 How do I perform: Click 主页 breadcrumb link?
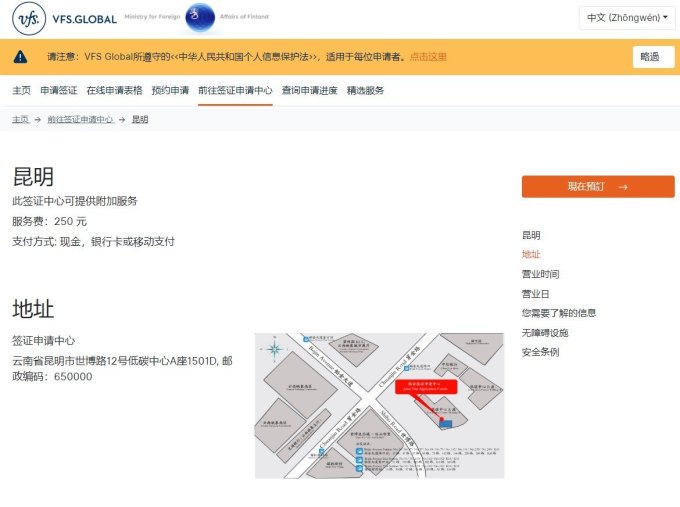pyautogui.click(x=20, y=119)
